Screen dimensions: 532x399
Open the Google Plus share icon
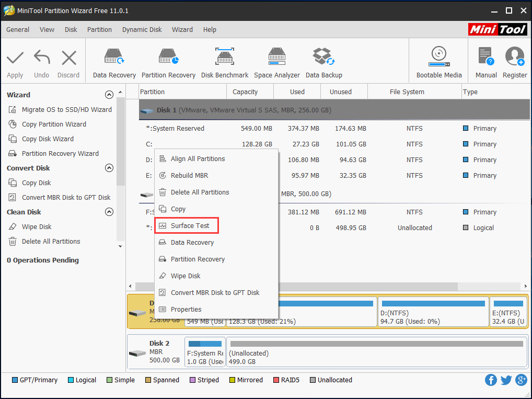(521, 380)
